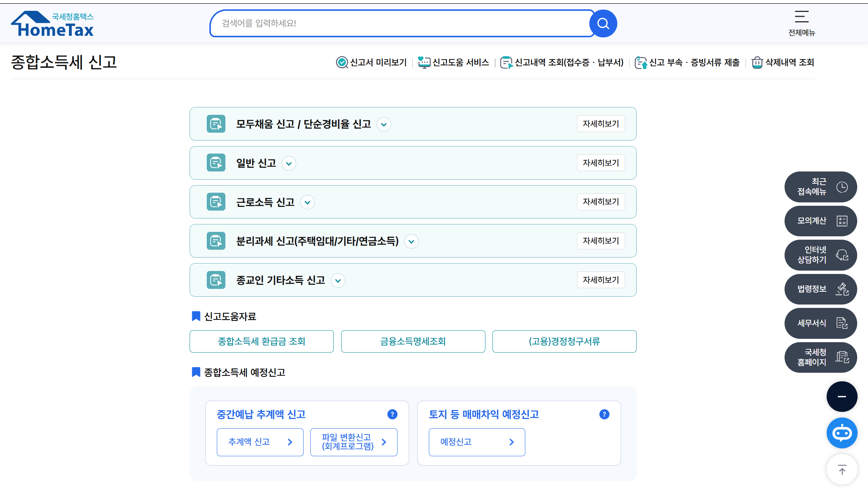Click the scroll-to-top arrow button

tap(842, 470)
